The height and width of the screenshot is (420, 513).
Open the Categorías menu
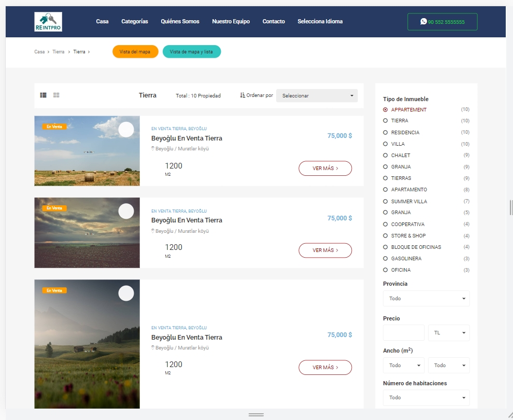tap(134, 22)
